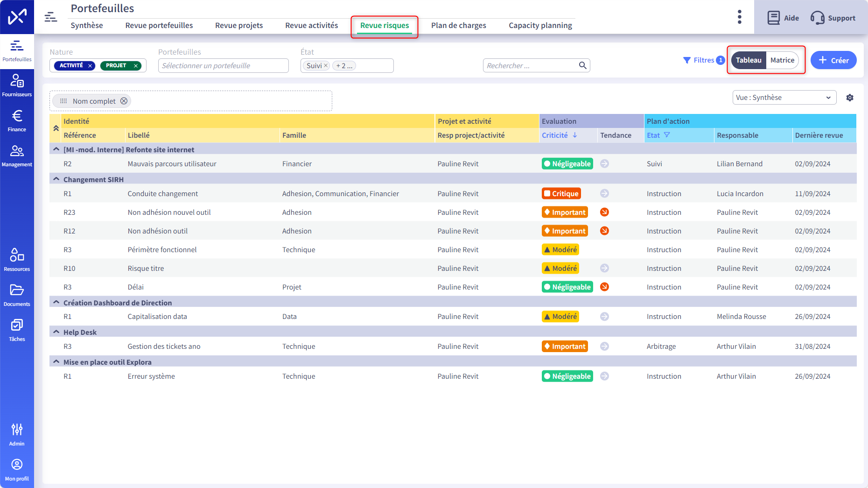The height and width of the screenshot is (488, 868).
Task: Open the Risque titre row
Action: click(x=146, y=269)
